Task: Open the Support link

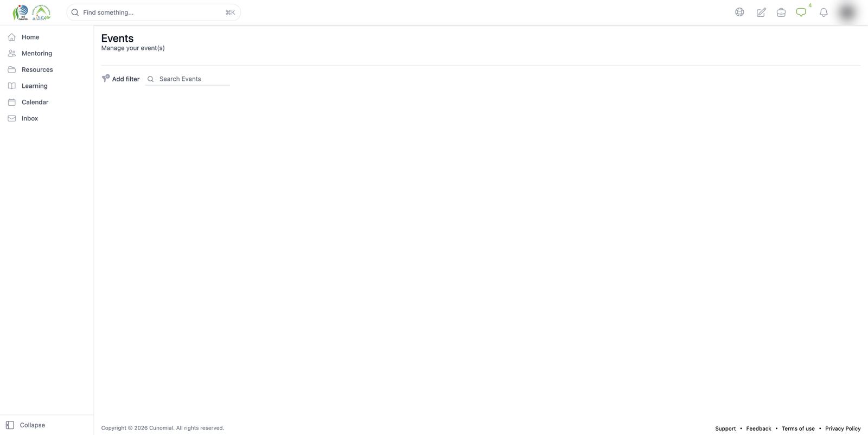Action: pos(725,428)
